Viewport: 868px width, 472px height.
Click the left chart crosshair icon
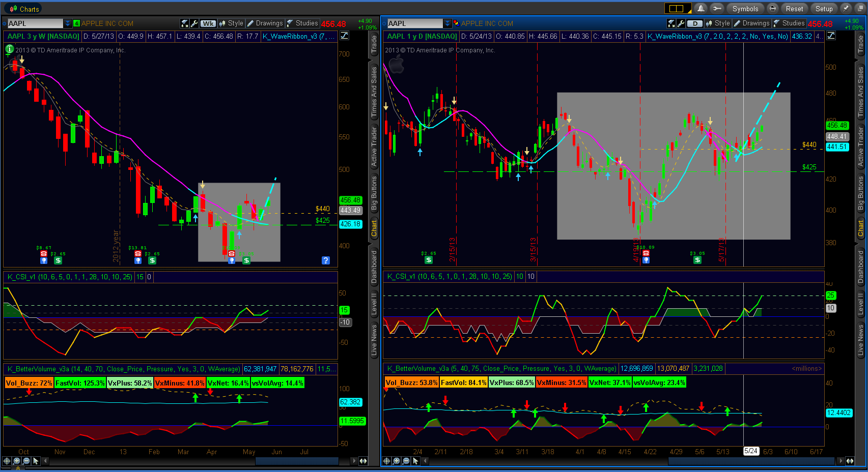click(x=7, y=461)
